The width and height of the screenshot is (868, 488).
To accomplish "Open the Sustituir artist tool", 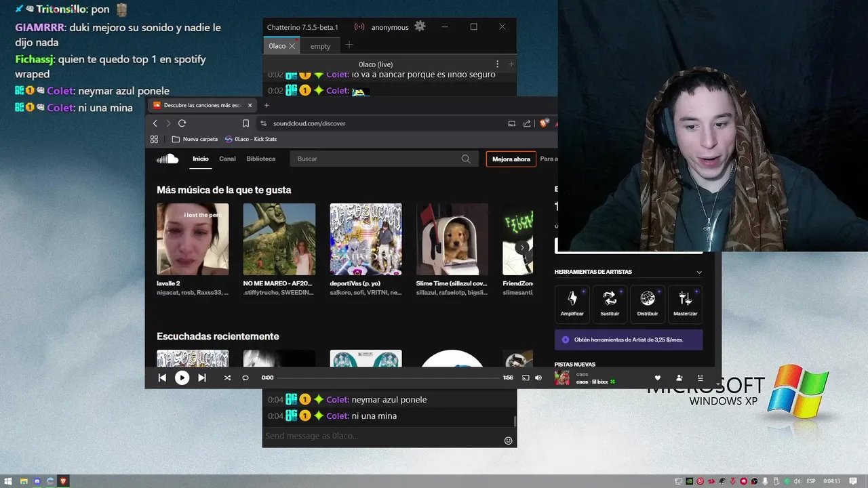I will pos(610,304).
